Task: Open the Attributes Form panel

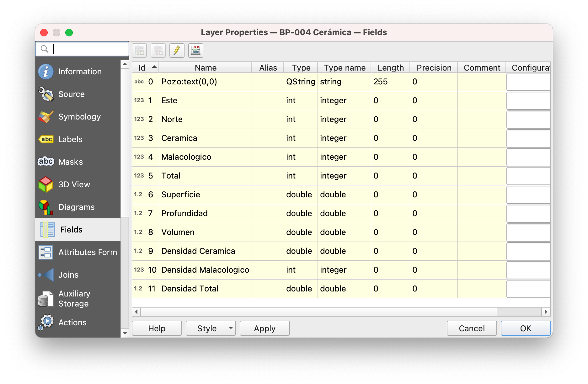Action: pos(87,252)
